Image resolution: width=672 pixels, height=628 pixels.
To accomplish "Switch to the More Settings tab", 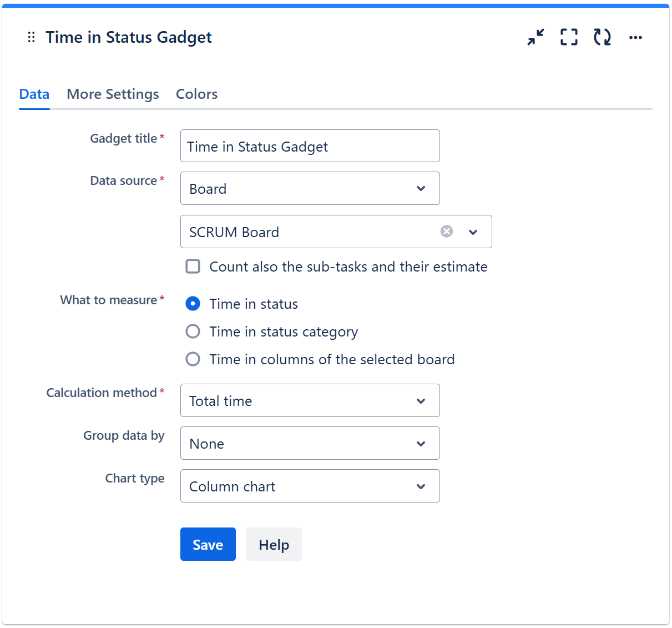I will point(113,94).
